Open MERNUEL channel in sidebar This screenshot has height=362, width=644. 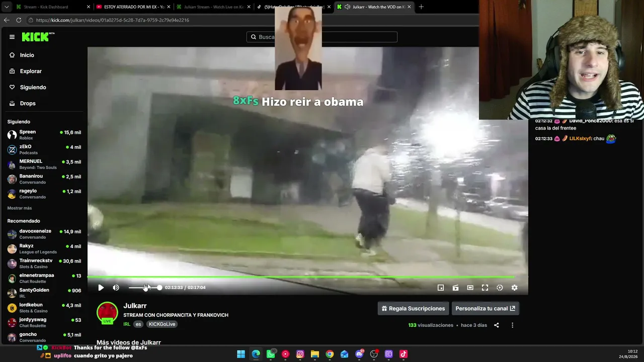point(44,164)
